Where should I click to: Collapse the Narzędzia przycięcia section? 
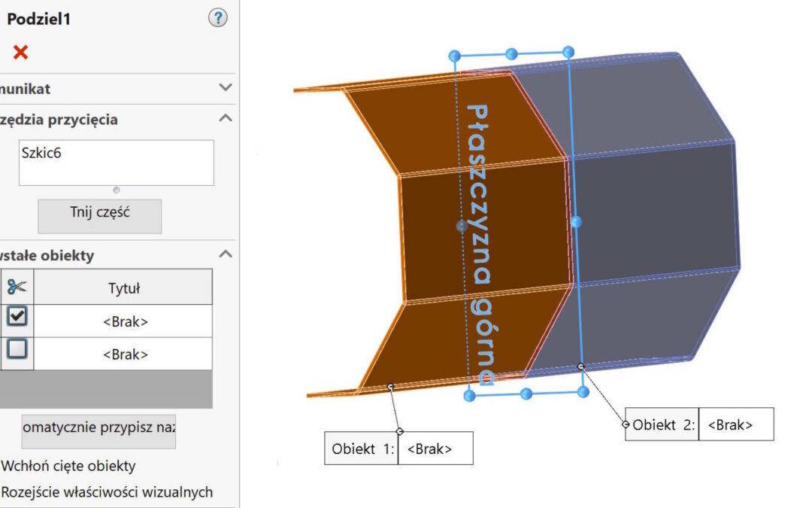[x=225, y=119]
